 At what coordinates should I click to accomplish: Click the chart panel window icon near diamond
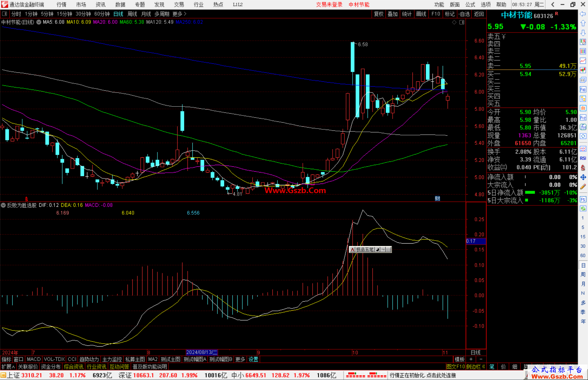click(462, 22)
